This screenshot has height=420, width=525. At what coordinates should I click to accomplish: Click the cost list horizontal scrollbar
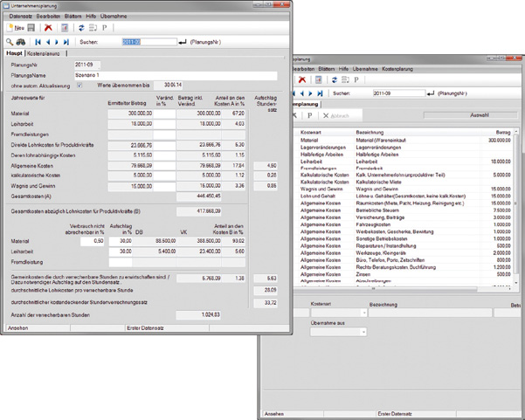[385, 289]
